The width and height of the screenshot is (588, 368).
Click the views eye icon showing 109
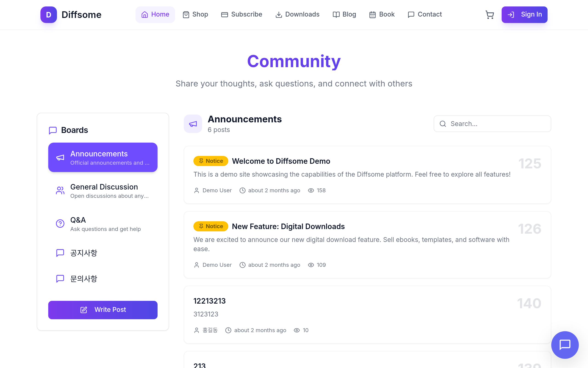(311, 265)
